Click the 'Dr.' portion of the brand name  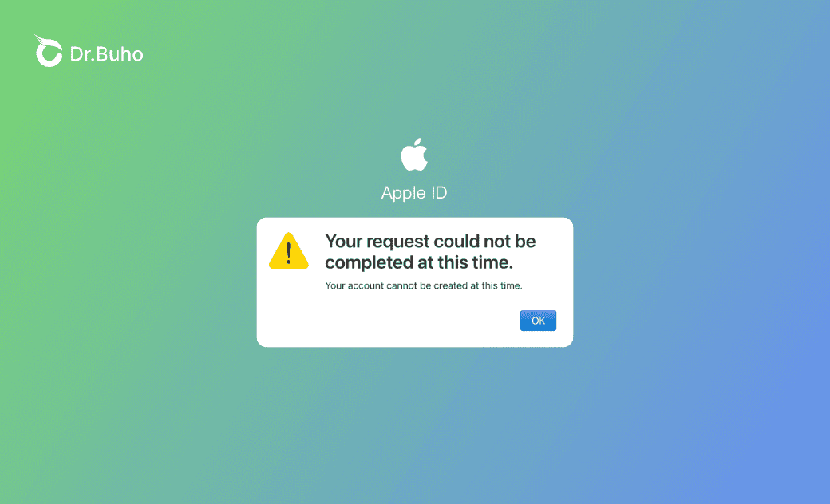pos(81,54)
